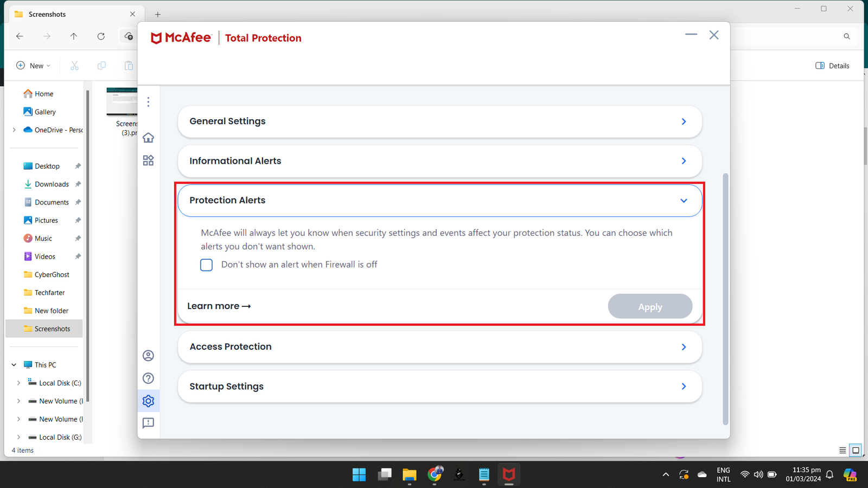Image resolution: width=868 pixels, height=488 pixels.
Task: Open the three-dot sidebar menu
Action: click(x=148, y=102)
